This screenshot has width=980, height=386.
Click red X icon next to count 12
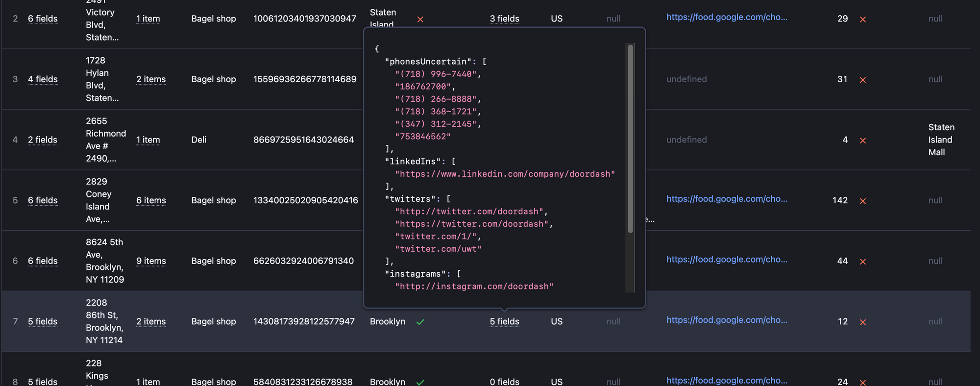[x=863, y=322]
